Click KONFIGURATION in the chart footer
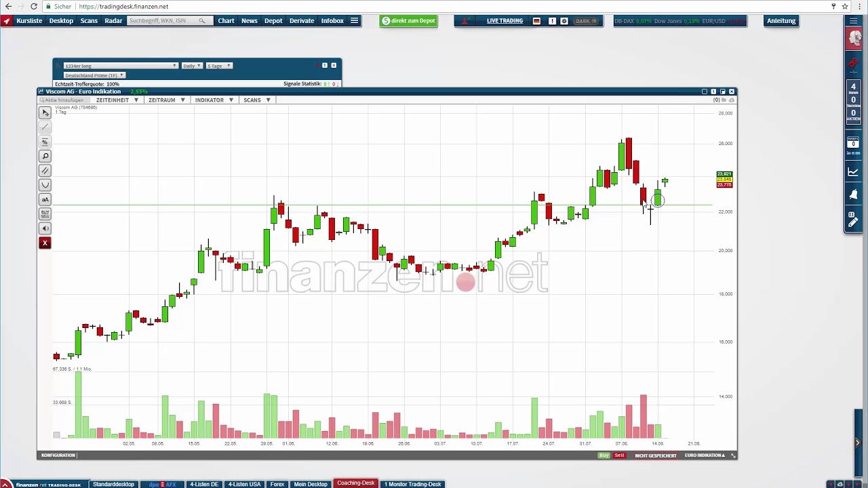This screenshot has width=868, height=488. click(58, 455)
